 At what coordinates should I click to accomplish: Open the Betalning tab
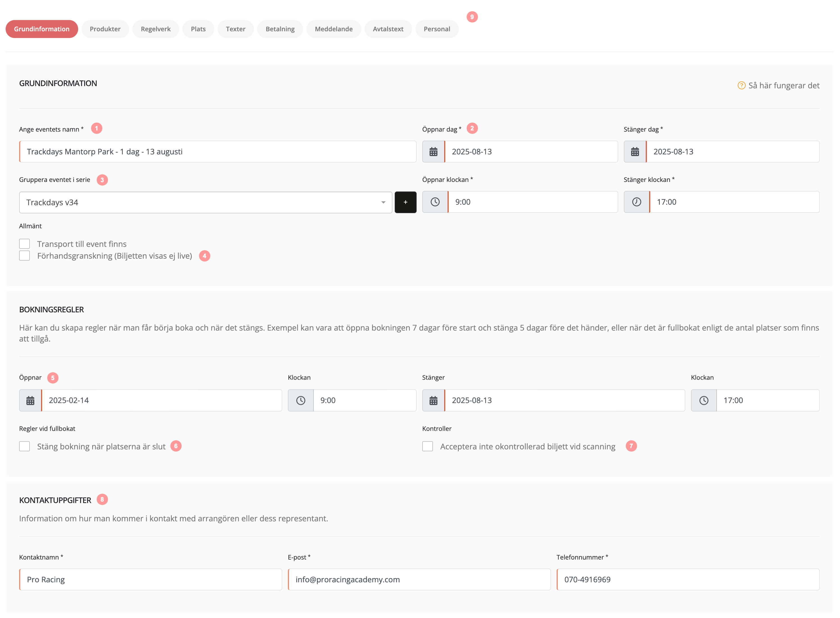280,29
